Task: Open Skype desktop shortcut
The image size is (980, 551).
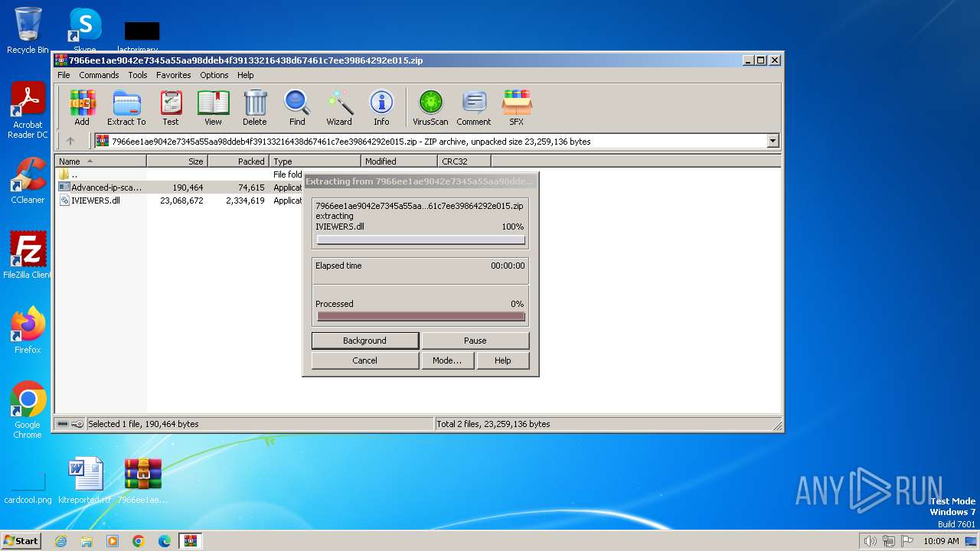Action: pos(84,31)
